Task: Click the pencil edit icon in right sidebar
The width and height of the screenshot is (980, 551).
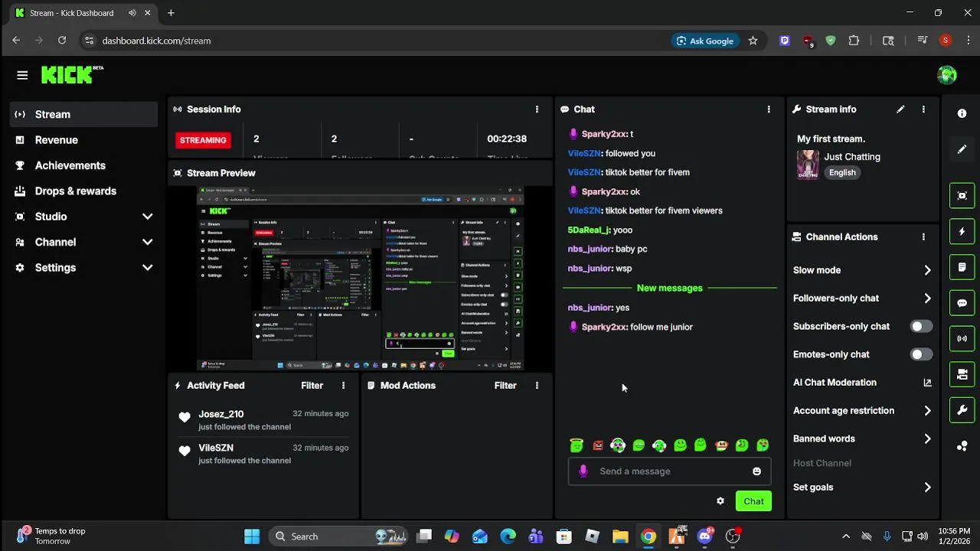Action: pos(962,149)
